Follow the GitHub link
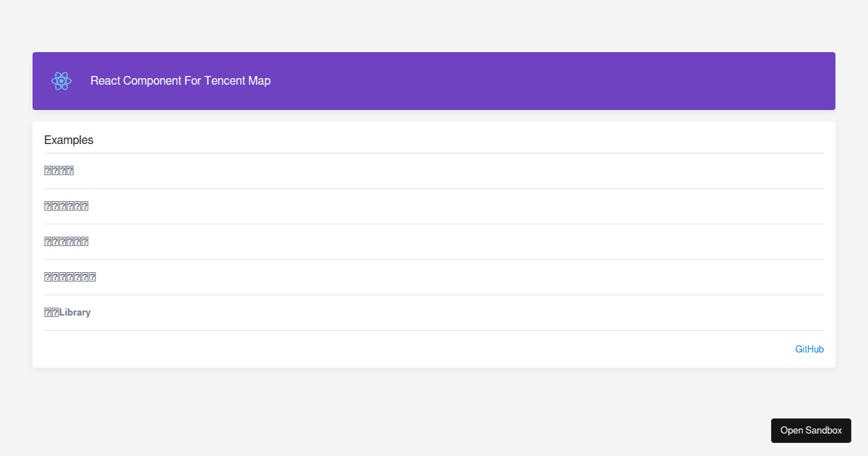 809,350
